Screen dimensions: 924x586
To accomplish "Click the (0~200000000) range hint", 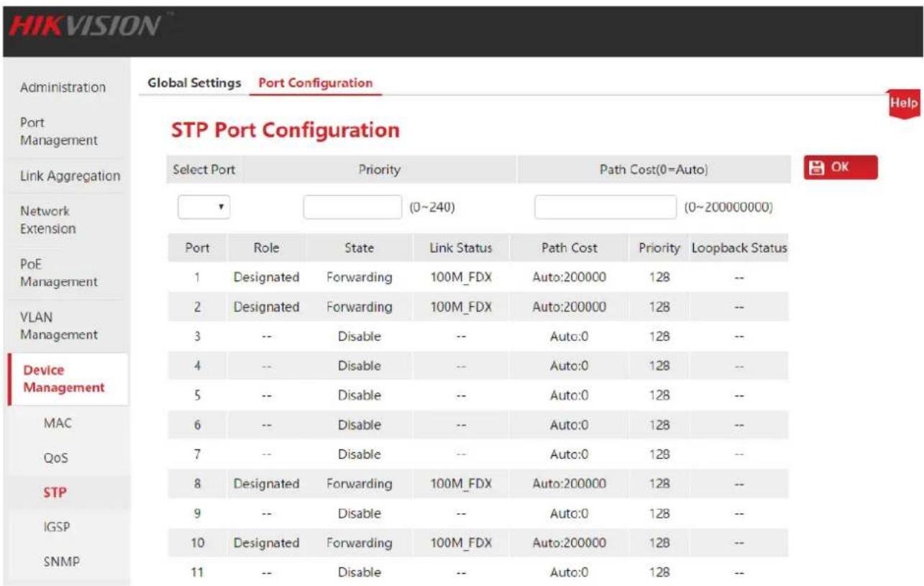I will click(x=727, y=208).
